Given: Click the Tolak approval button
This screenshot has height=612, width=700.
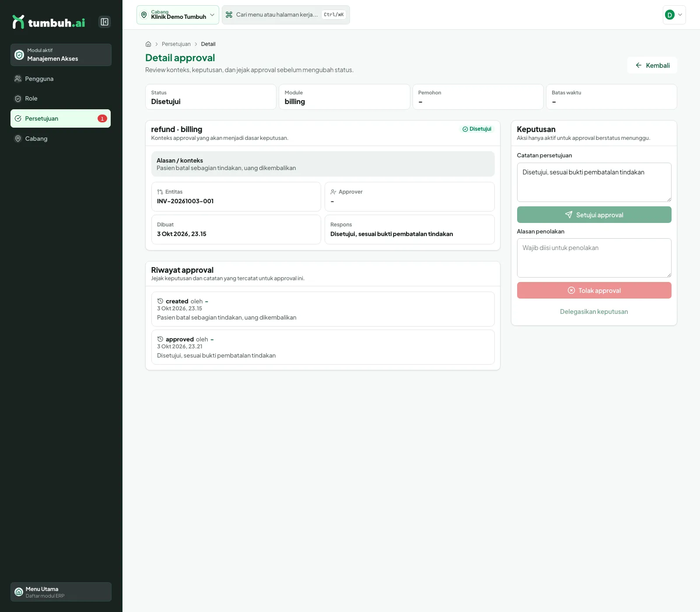Looking at the screenshot, I should [x=594, y=290].
